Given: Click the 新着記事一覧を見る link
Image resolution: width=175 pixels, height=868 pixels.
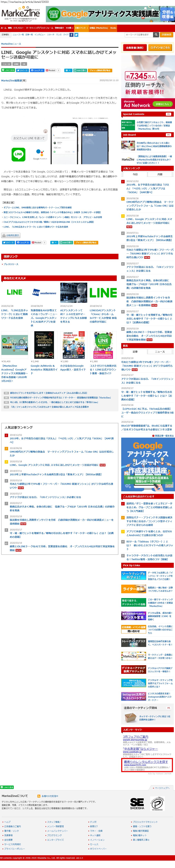Looking at the screenshot, I should point(164,436).
